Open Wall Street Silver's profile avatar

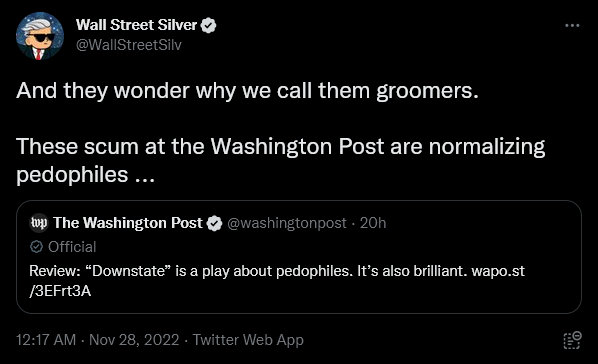[40, 36]
